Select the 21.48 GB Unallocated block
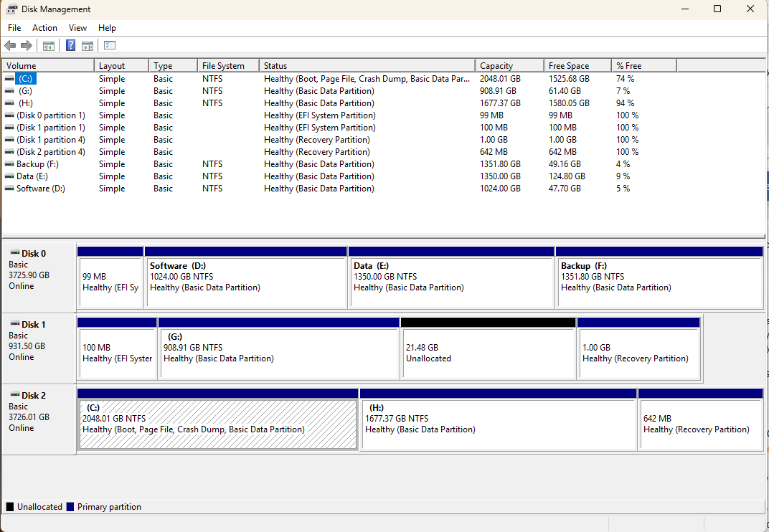 click(x=488, y=348)
